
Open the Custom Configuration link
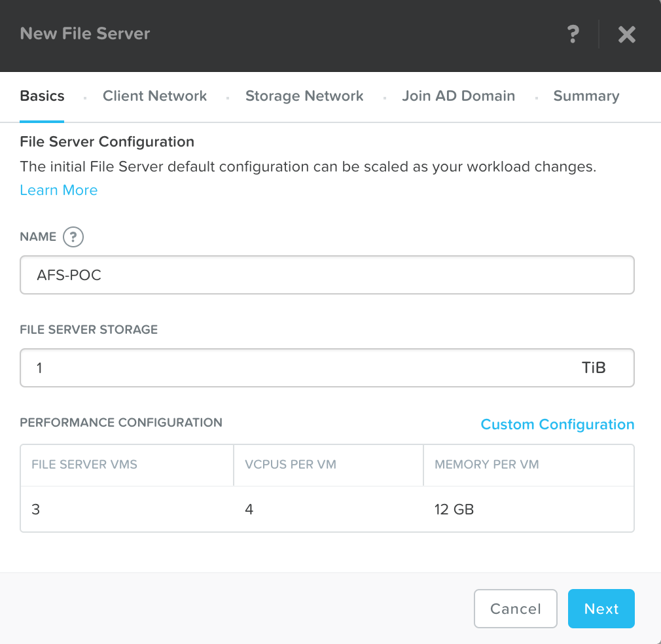(557, 425)
